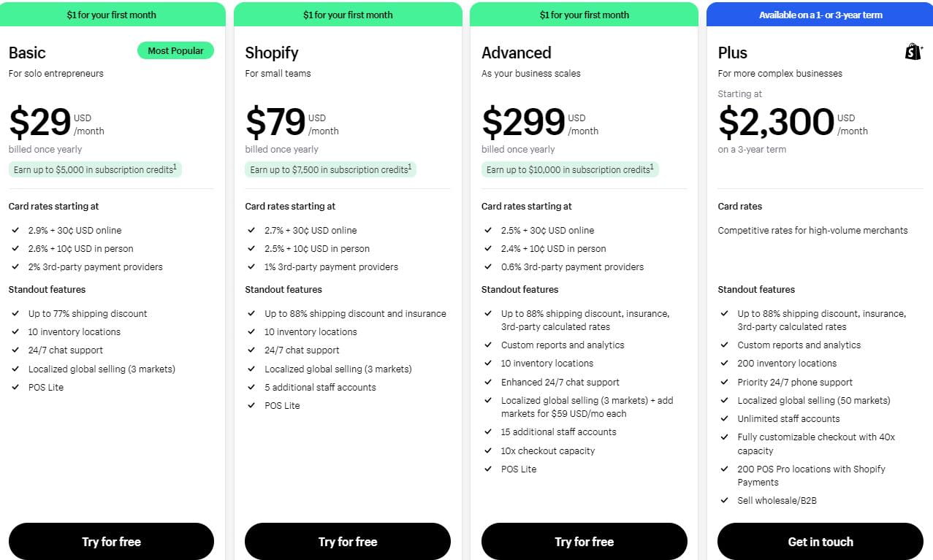Click checkmark beside 0.6% 3rd-party payment providers
The image size is (933, 560).
[488, 266]
